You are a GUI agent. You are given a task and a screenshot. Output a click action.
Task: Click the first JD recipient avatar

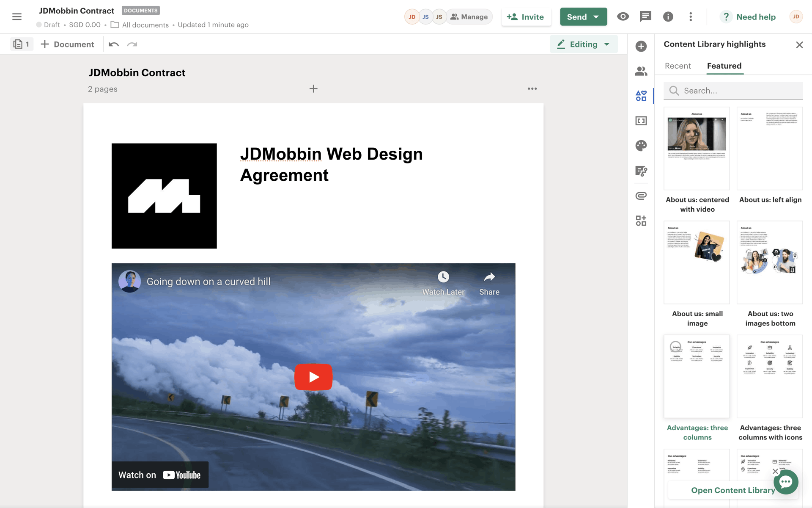(x=412, y=17)
